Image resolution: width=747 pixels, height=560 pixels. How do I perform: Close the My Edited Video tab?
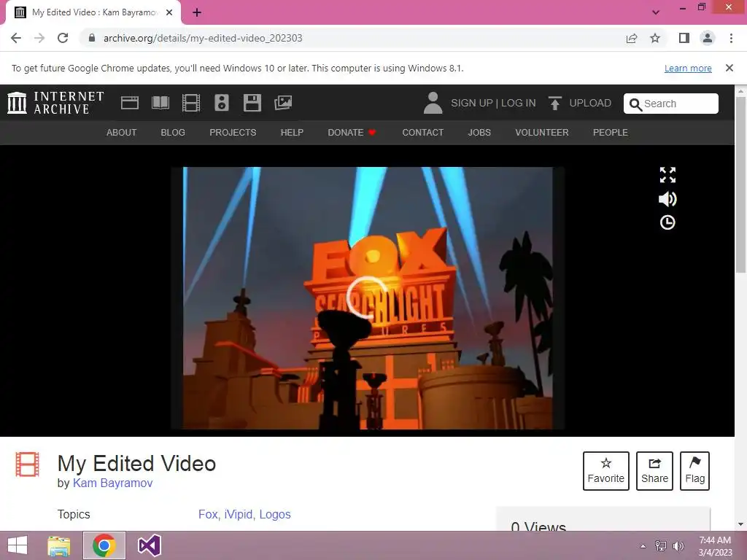(169, 12)
